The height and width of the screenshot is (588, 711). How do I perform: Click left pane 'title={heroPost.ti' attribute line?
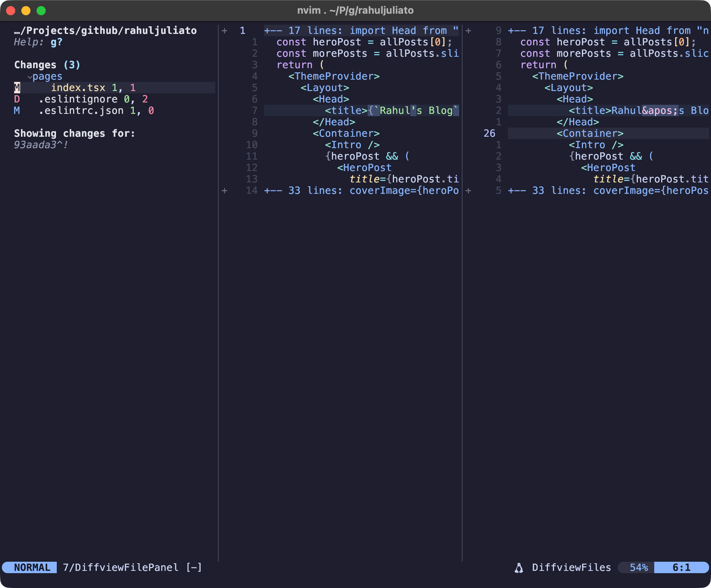click(x=404, y=179)
